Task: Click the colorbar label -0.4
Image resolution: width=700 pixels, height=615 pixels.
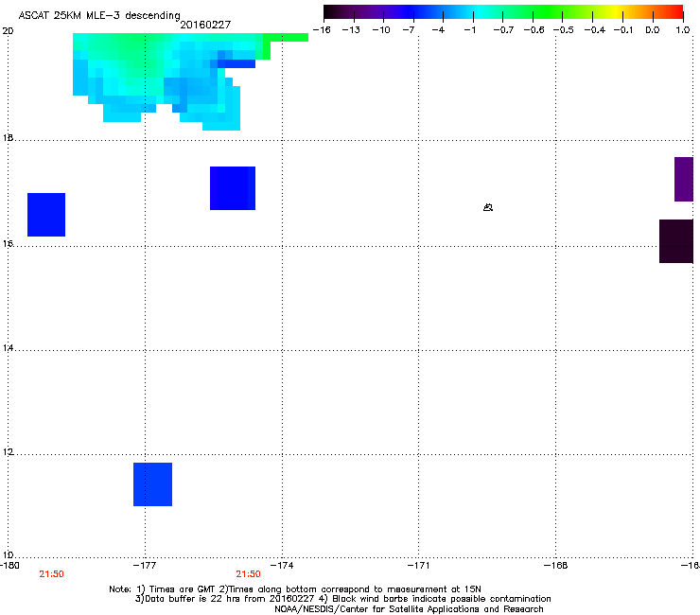Action: click(595, 30)
